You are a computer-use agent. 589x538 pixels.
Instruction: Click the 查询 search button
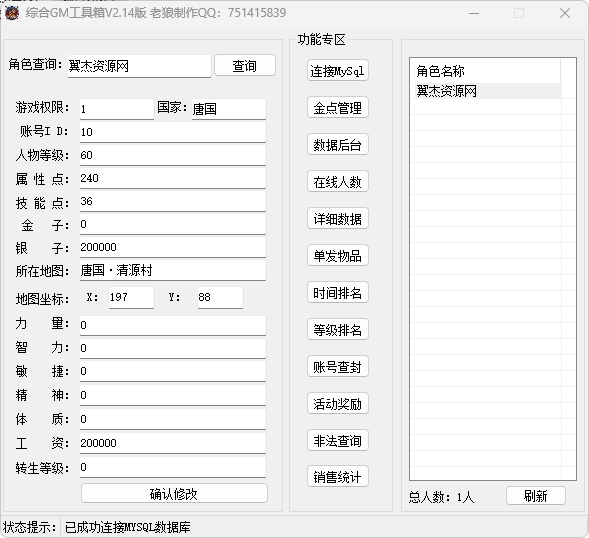point(245,66)
